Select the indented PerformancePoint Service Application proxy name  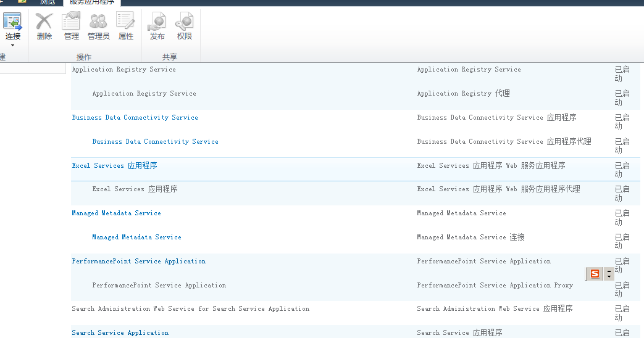coord(159,285)
